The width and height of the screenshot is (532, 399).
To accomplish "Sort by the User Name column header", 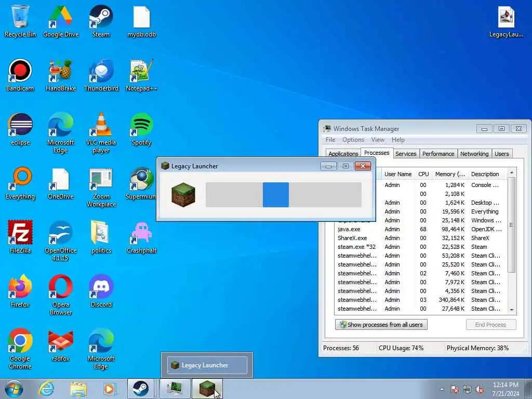I will pos(398,174).
